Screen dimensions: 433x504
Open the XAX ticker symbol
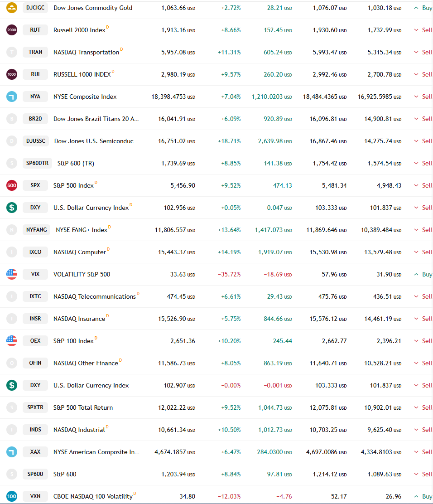pos(35,451)
